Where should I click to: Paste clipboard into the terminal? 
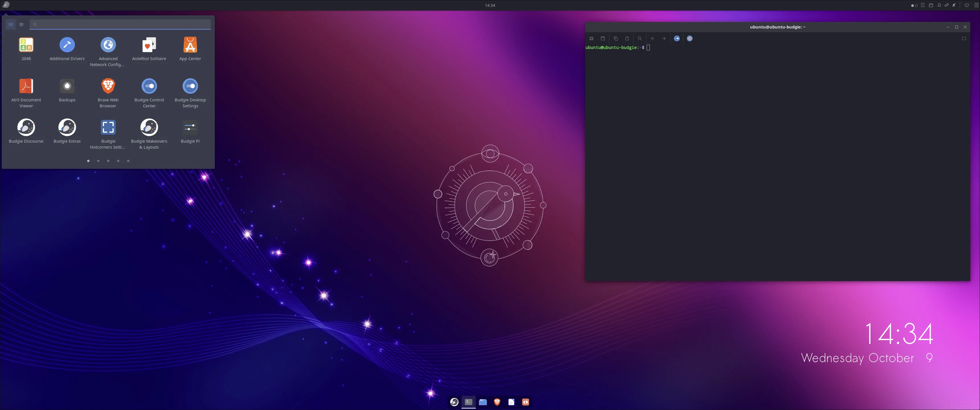coord(627,38)
